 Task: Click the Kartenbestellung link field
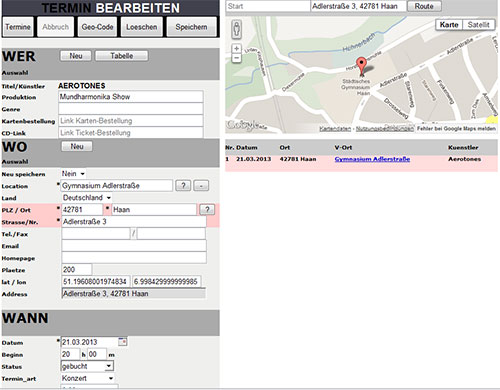[131, 121]
